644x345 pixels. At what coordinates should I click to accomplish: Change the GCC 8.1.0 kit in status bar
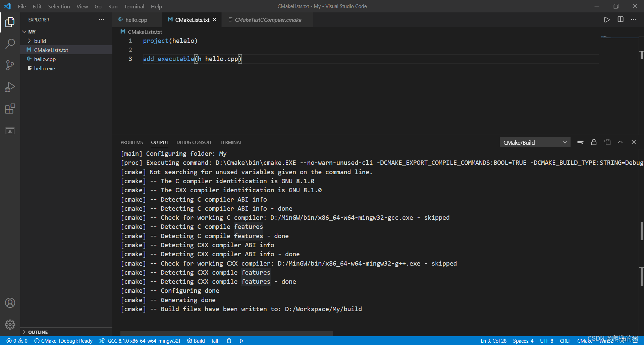[x=140, y=341]
